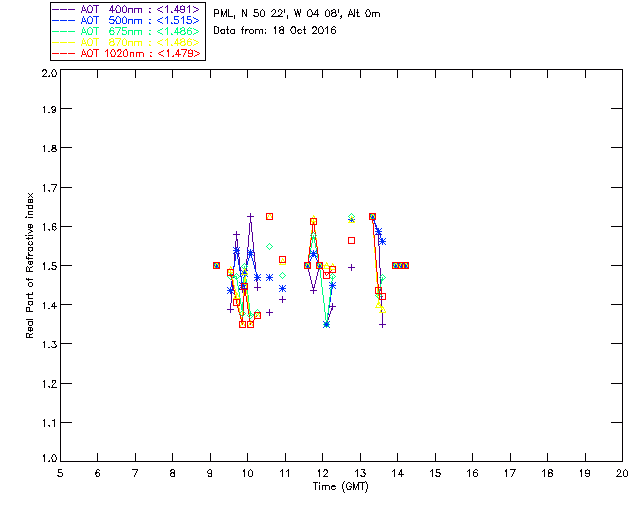This screenshot has height=512, width=640.
Task: Click the 18 x-axis tick label
Action: pyautogui.click(x=547, y=474)
